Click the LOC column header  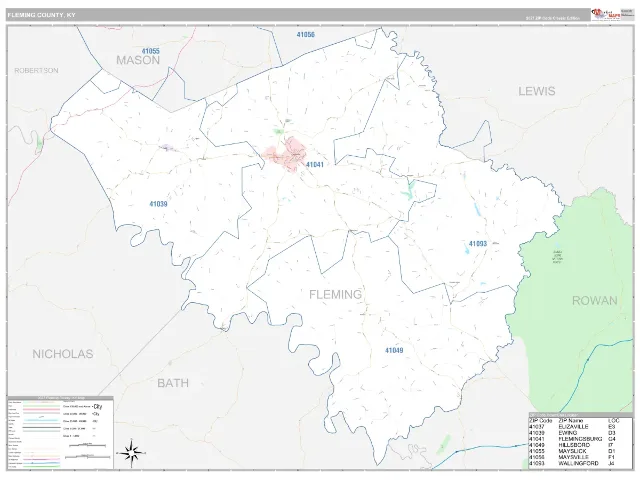click(614, 420)
